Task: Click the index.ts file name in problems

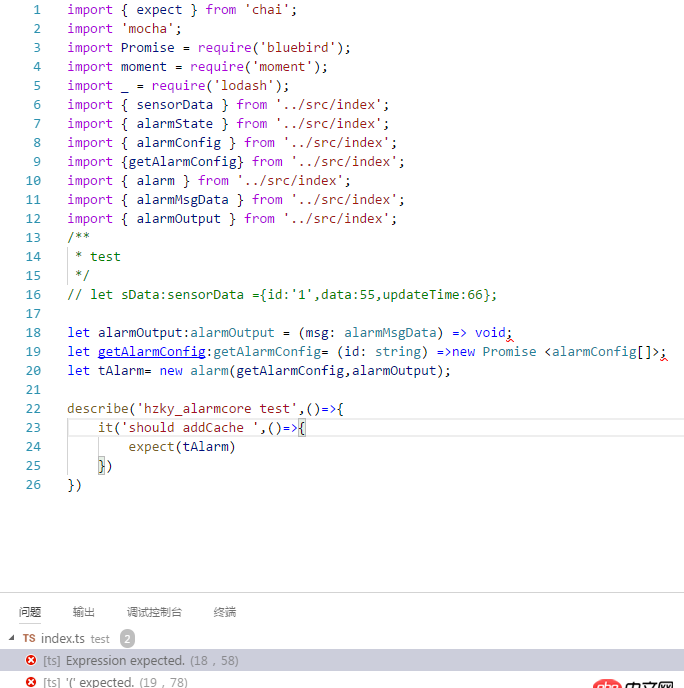Action: click(x=63, y=638)
